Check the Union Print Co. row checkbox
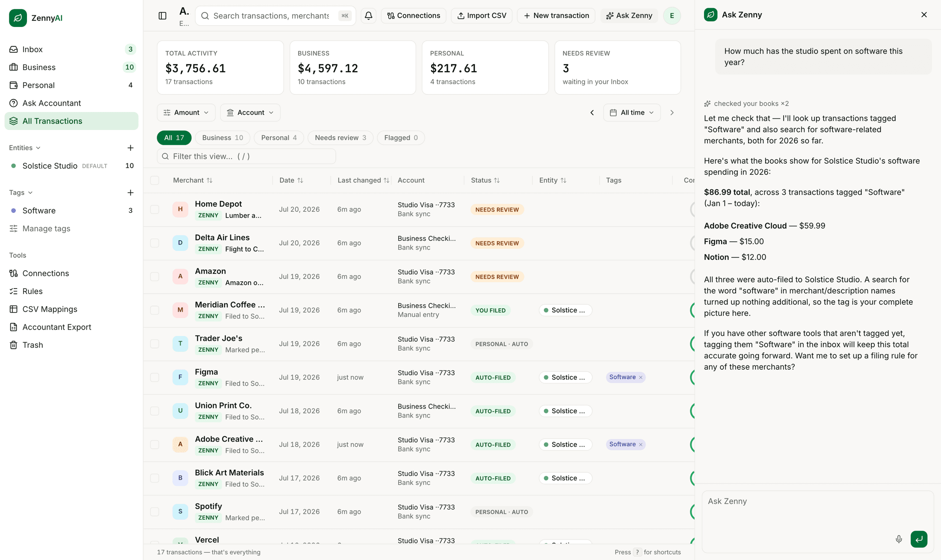 pyautogui.click(x=155, y=411)
